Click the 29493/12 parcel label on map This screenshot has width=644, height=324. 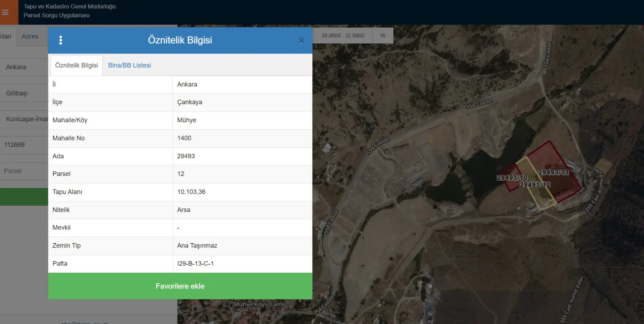[535, 185]
